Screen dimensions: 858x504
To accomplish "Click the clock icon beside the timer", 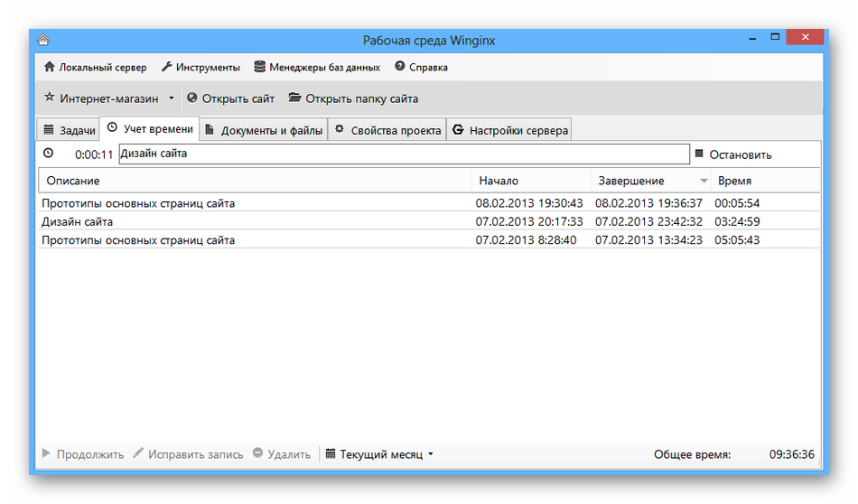I will click(x=49, y=154).
